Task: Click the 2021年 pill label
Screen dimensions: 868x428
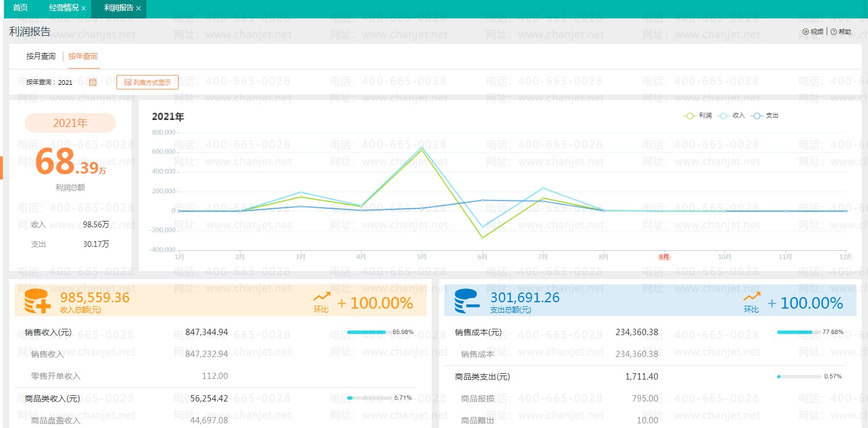Action: tap(70, 123)
